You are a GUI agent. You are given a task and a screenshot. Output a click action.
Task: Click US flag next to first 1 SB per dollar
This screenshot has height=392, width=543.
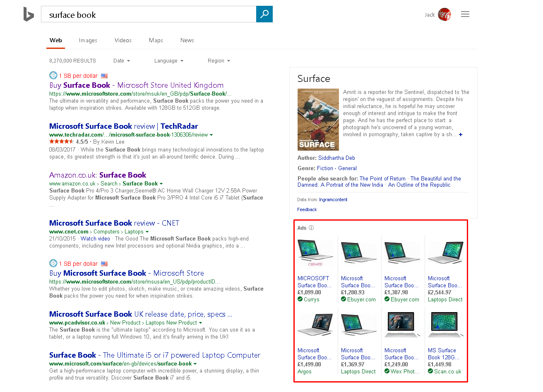pos(104,76)
